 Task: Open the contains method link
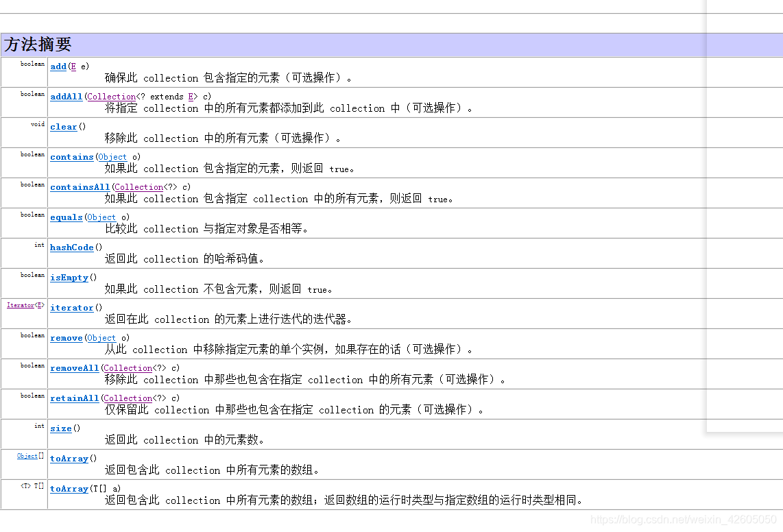72,157
